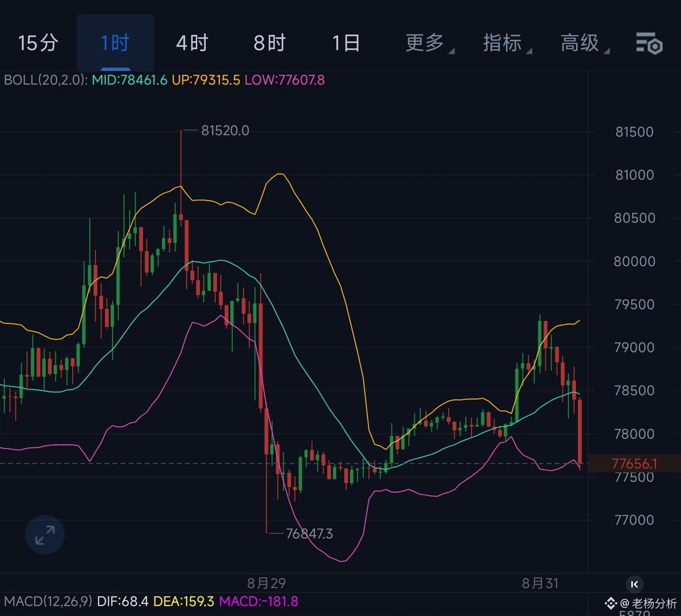Open the chart settings icon
681x616 pixels.
coord(649,43)
